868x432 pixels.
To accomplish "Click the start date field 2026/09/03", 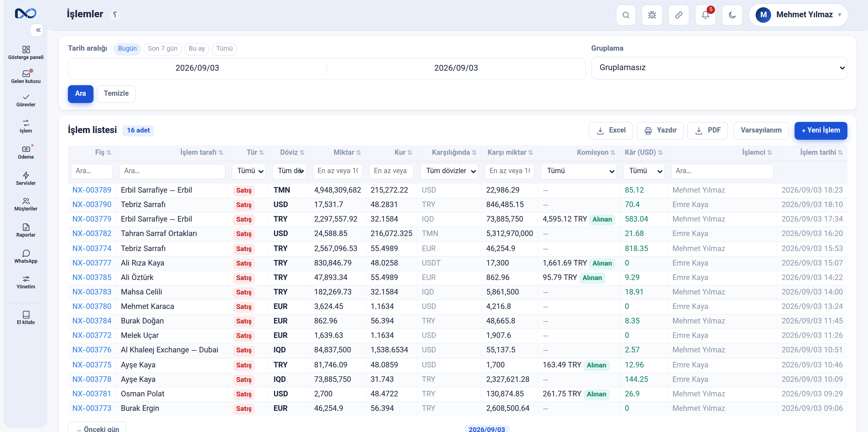I will coord(198,68).
